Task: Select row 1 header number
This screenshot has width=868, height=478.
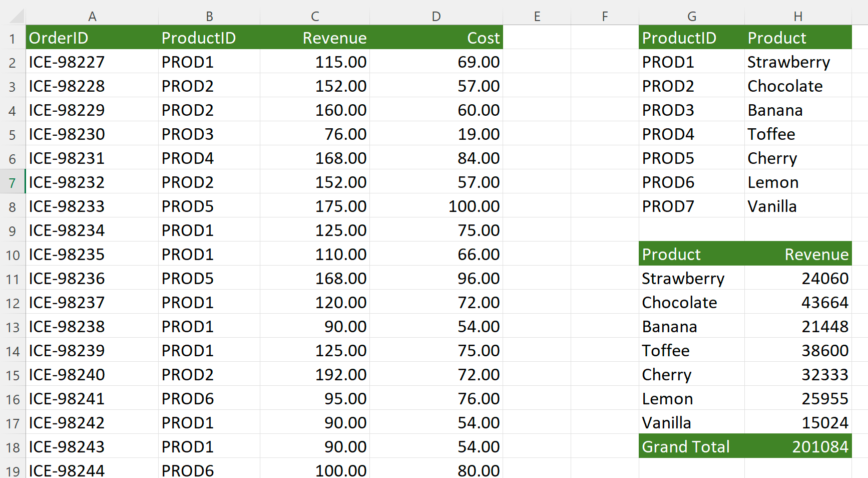Action: coord(12,38)
